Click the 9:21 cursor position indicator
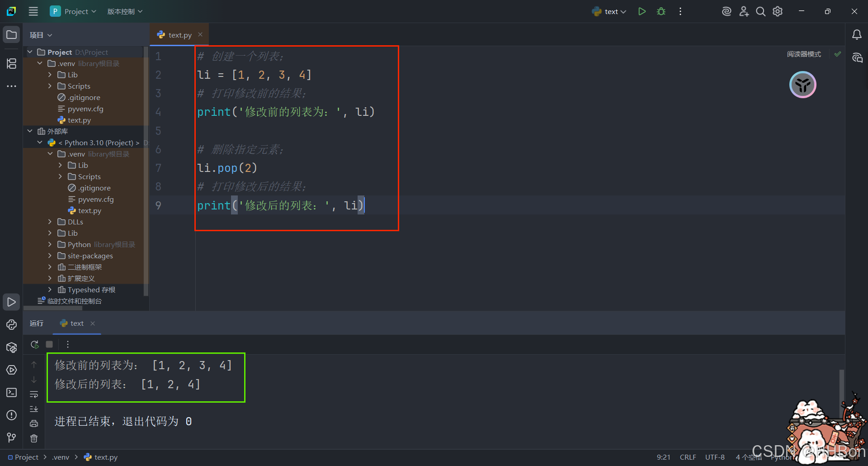This screenshot has height=466, width=868. [663, 457]
